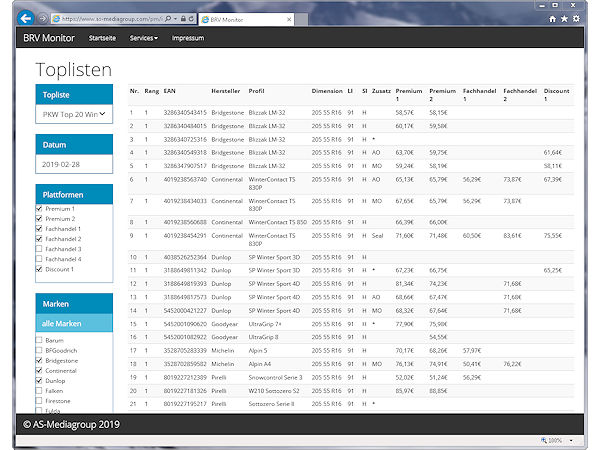Click EAN 3528705283339 Michelin Alpin 5 row

tap(185, 351)
